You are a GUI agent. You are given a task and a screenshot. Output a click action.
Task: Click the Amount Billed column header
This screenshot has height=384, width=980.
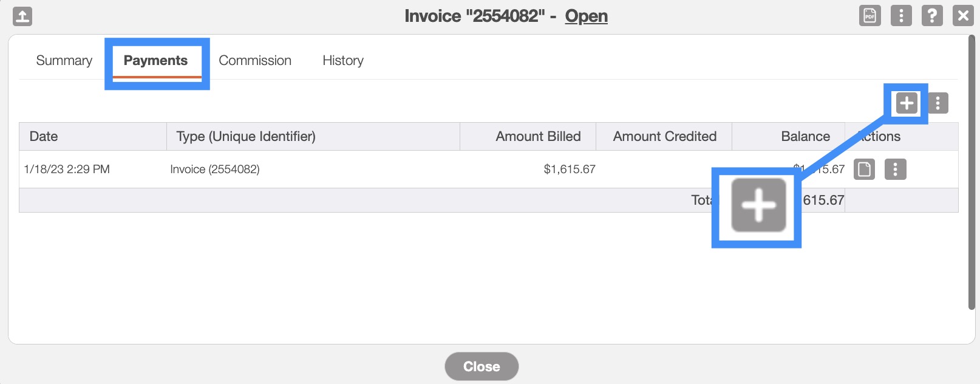(538, 137)
